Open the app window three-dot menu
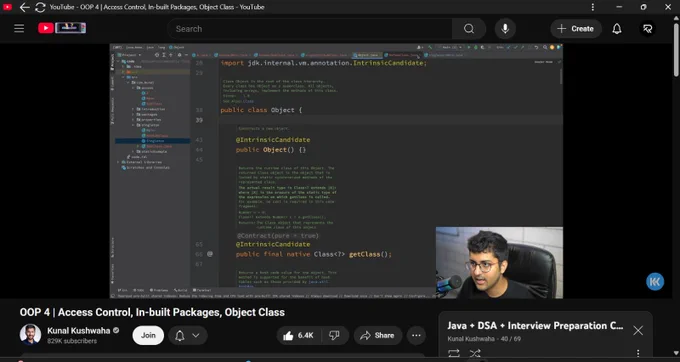This screenshot has height=362, width=680. pos(593,7)
